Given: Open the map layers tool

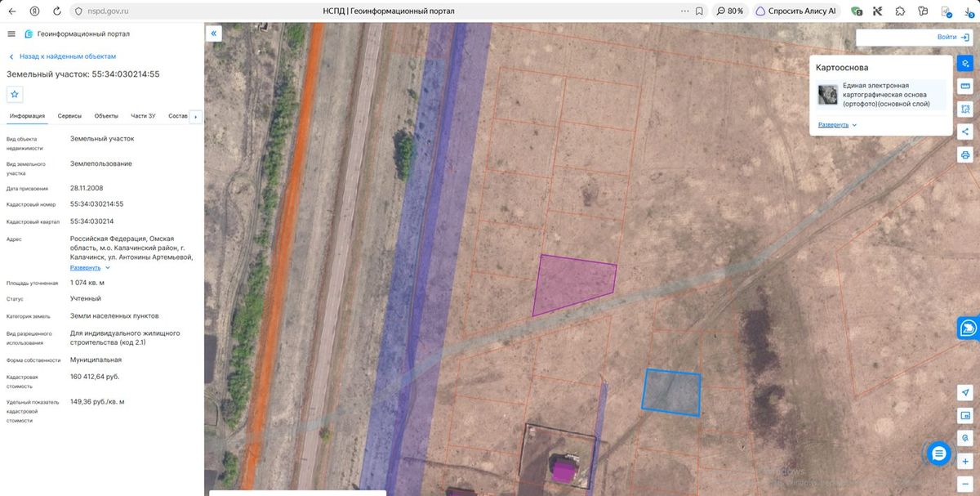Looking at the screenshot, I should coord(965,63).
